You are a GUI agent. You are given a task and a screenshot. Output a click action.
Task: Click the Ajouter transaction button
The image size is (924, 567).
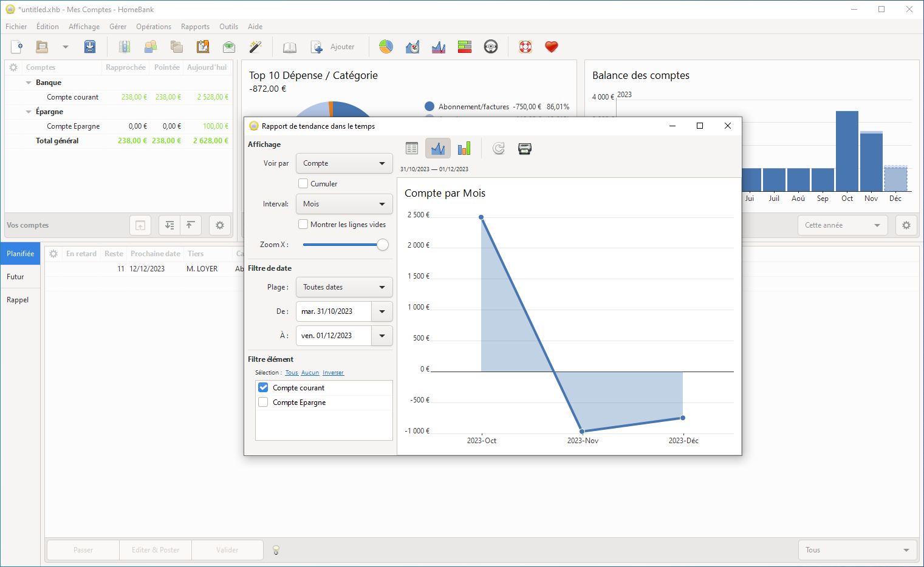click(x=333, y=47)
